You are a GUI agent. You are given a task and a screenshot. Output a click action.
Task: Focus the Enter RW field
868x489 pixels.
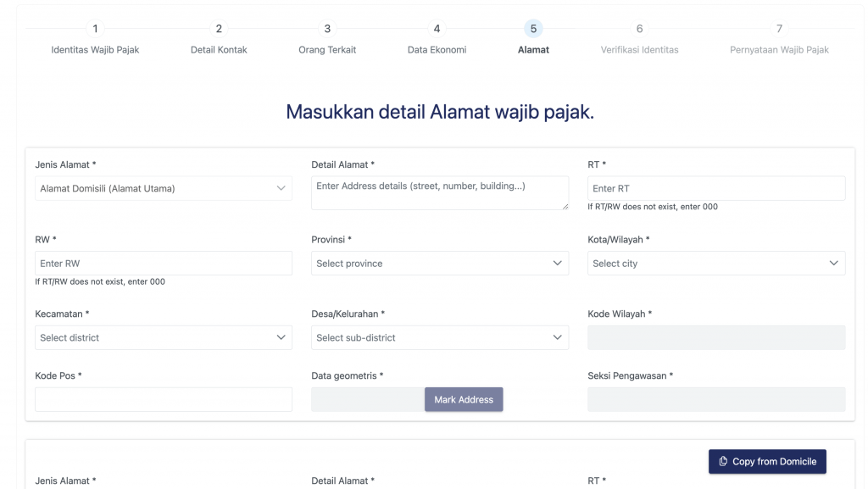[164, 264]
